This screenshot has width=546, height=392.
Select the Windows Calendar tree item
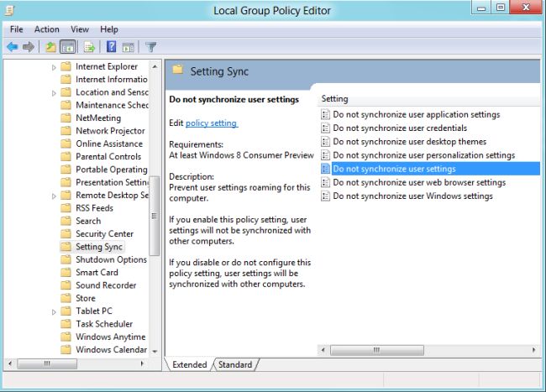(x=112, y=349)
